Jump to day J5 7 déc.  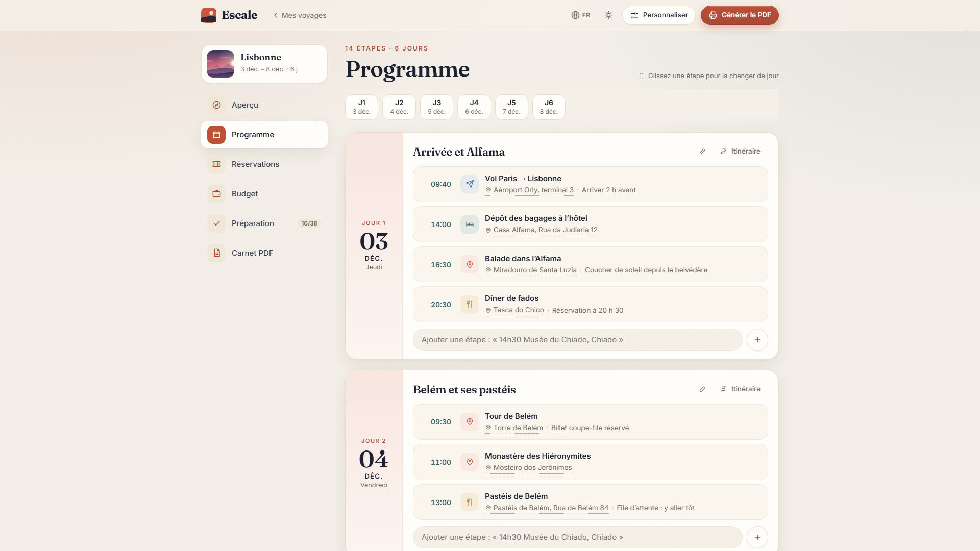[511, 107]
